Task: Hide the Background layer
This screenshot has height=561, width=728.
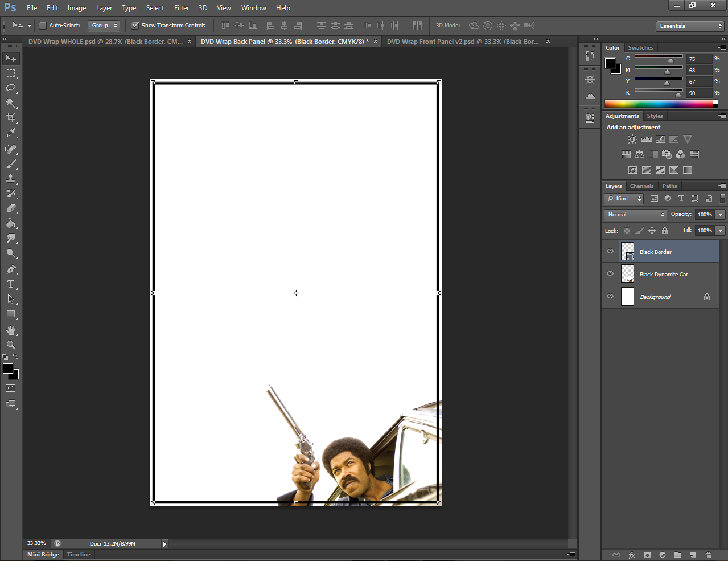Action: [610, 297]
